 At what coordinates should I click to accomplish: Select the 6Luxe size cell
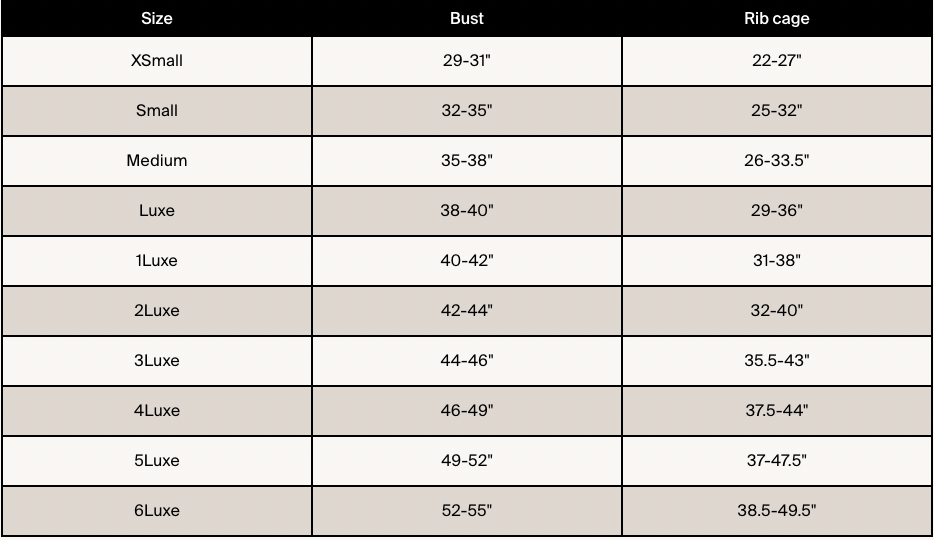(157, 511)
